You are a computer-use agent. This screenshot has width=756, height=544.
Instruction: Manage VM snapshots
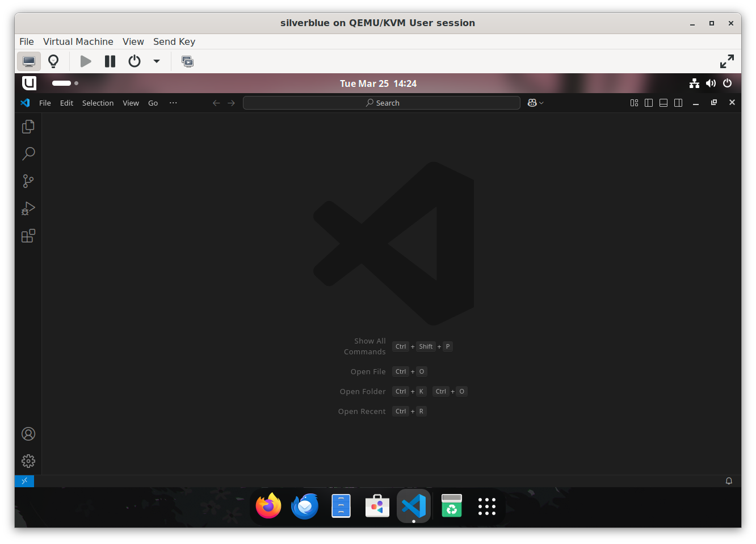[187, 61]
